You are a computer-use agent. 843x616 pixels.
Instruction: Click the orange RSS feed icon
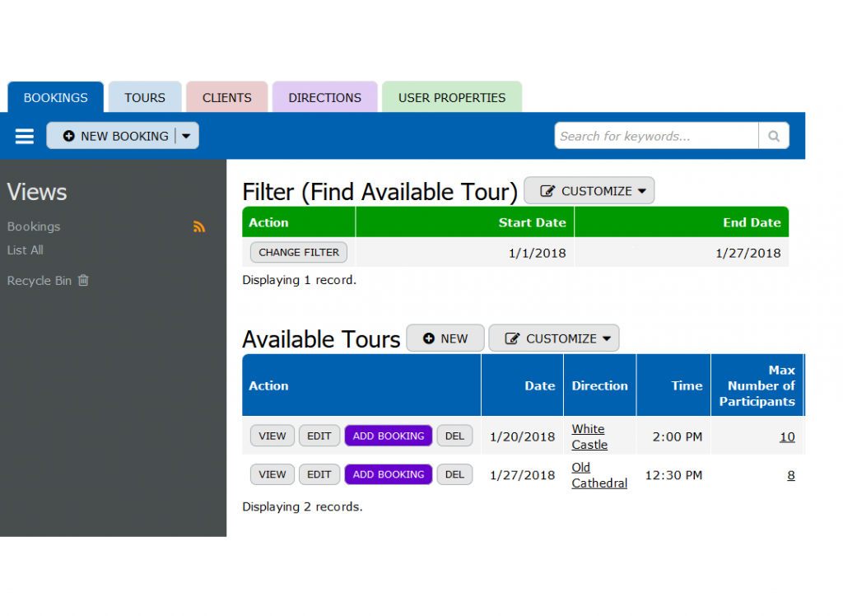(x=199, y=226)
